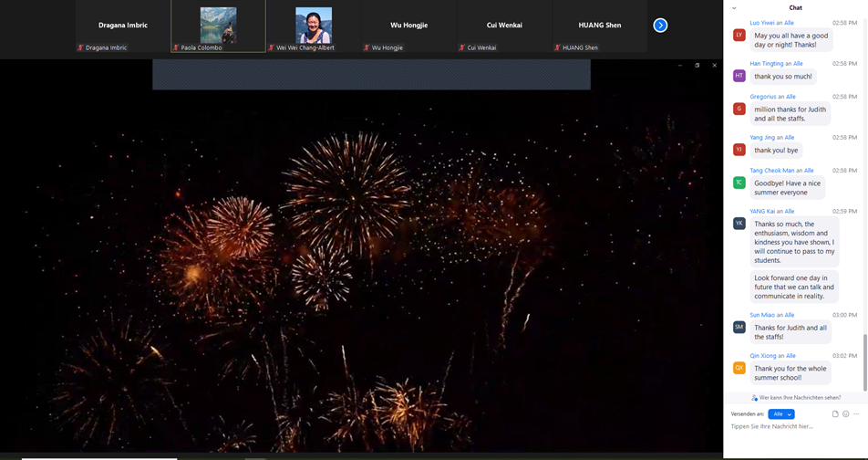This screenshot has width=868, height=460.
Task: Select Wei Wei Chang-Albert's video thumbnail
Action: click(x=314, y=26)
